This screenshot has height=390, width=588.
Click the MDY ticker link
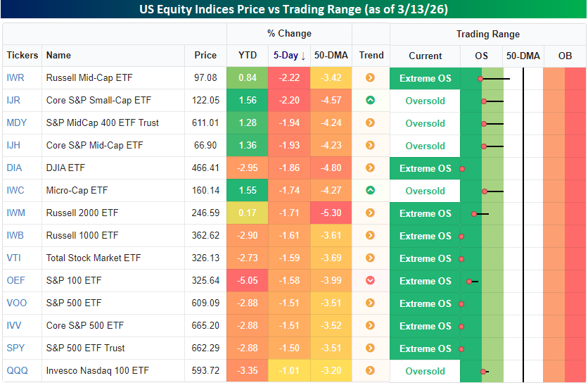[x=16, y=123]
